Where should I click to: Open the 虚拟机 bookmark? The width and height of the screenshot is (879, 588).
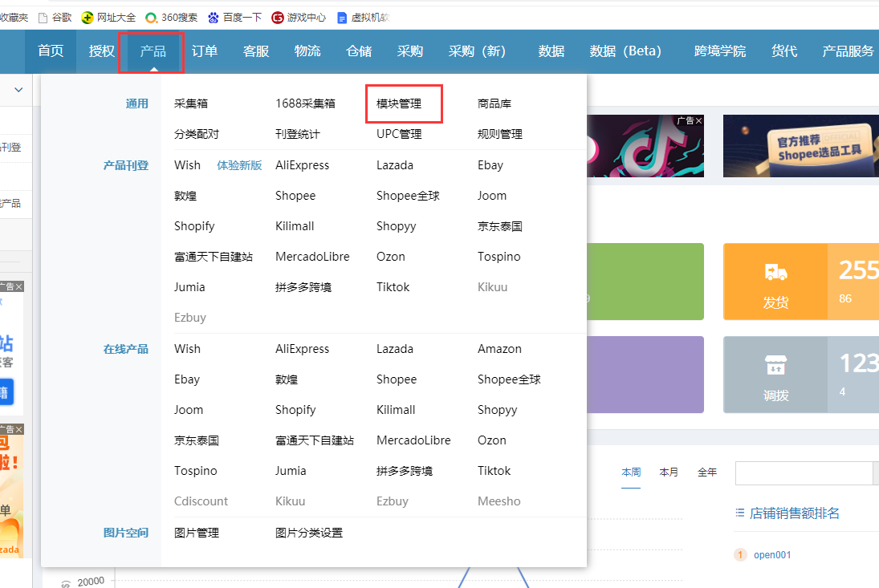pyautogui.click(x=364, y=18)
